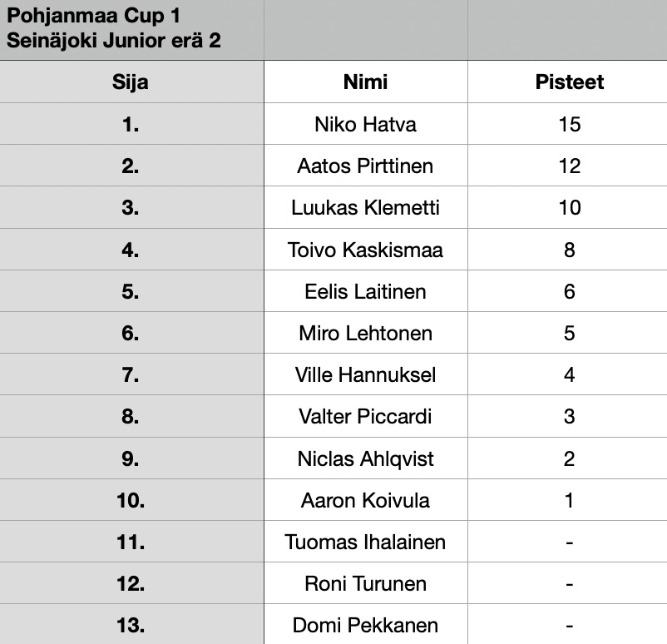Select the Eelis Laitinen name cell
The height and width of the screenshot is (644, 667).
366,291
